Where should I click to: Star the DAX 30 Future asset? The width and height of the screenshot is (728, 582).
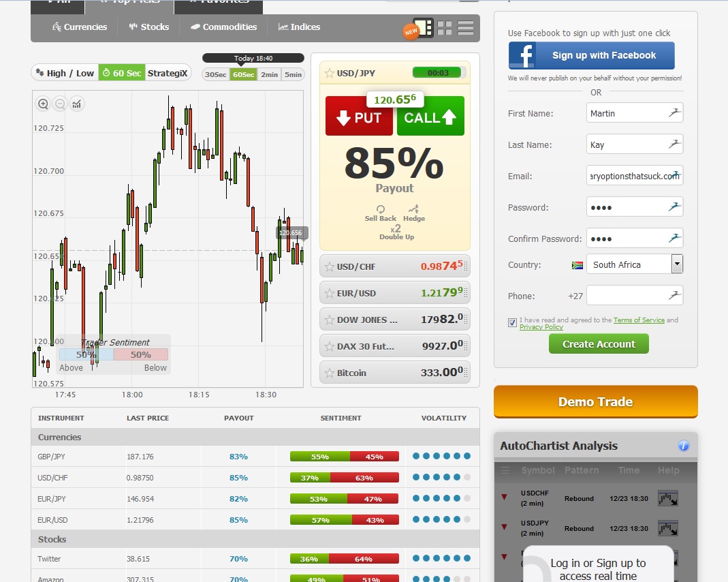[329, 346]
